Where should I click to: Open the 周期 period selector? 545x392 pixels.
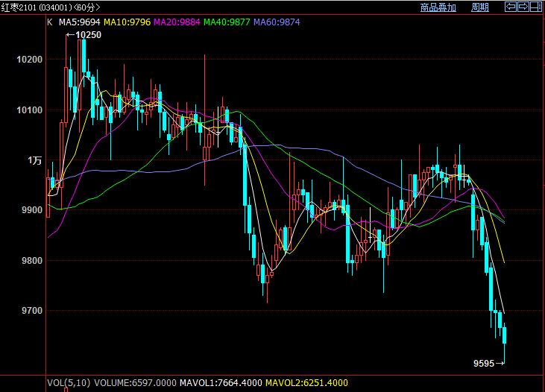(480, 7)
